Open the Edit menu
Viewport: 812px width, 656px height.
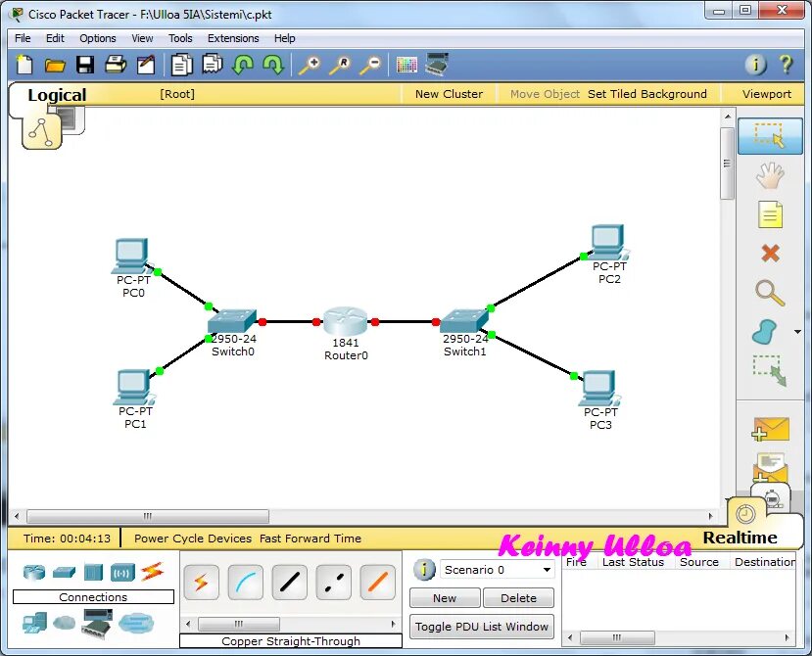pyautogui.click(x=55, y=38)
